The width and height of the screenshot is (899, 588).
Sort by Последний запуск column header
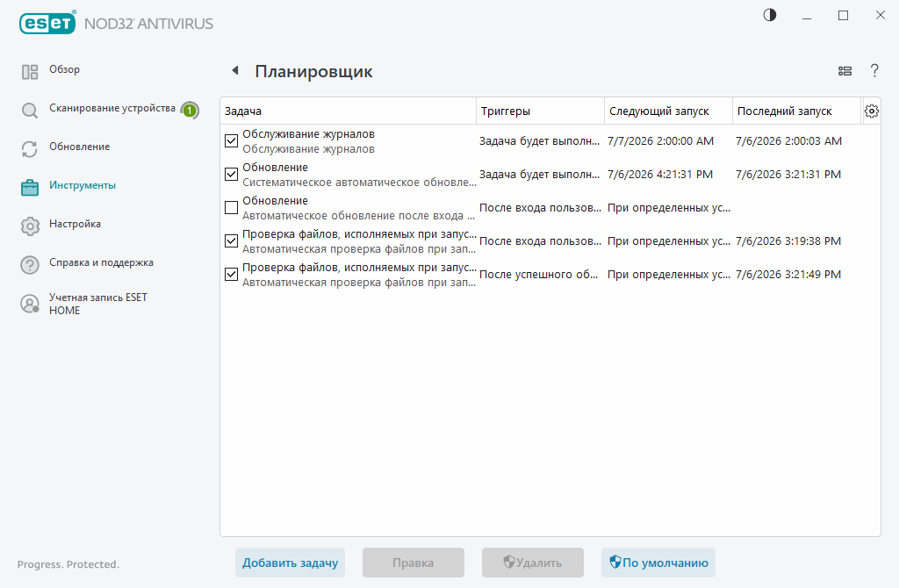click(797, 111)
